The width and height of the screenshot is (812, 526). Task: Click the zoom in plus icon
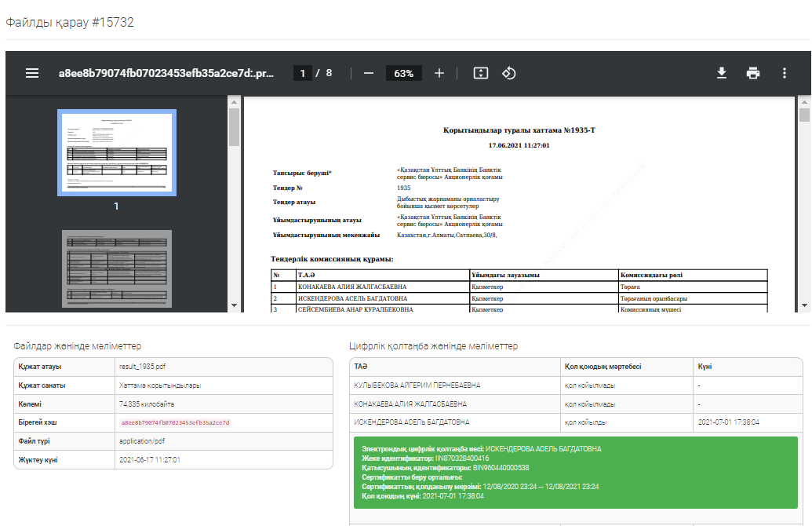pyautogui.click(x=439, y=73)
